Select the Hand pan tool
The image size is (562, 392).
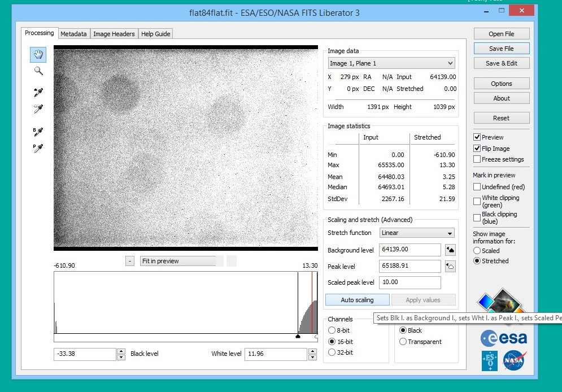(x=38, y=54)
